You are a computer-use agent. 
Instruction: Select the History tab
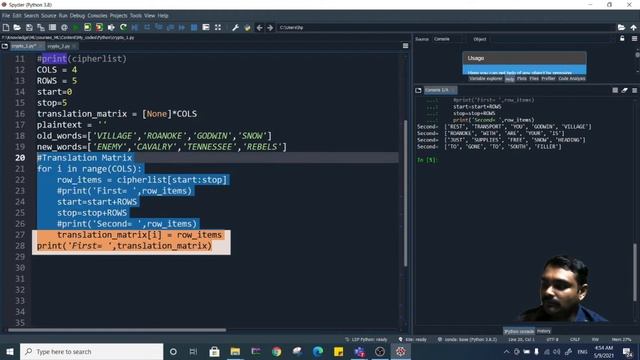click(544, 331)
